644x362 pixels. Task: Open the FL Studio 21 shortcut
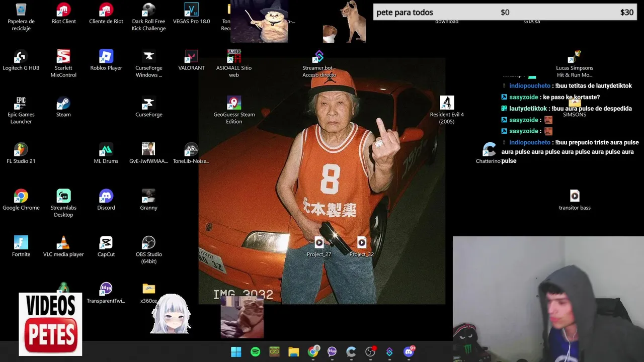21,153
